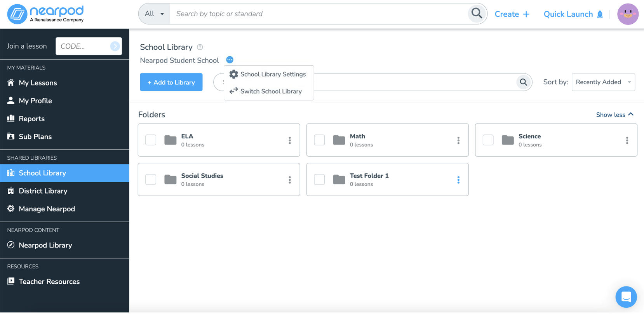Open the ELA folder by name
Viewport: 644px width, 314px height.
pos(187,136)
